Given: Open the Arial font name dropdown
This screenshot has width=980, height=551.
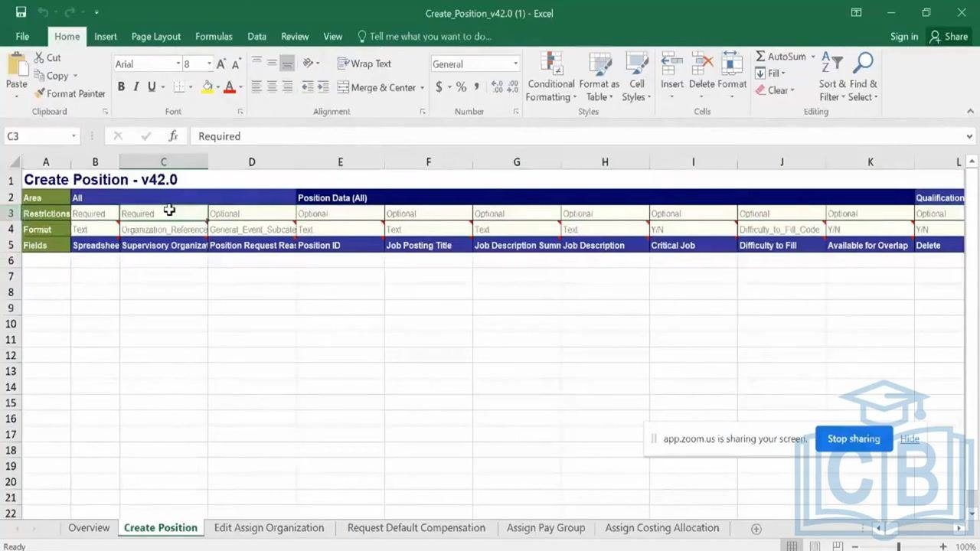Looking at the screenshot, I should point(178,64).
